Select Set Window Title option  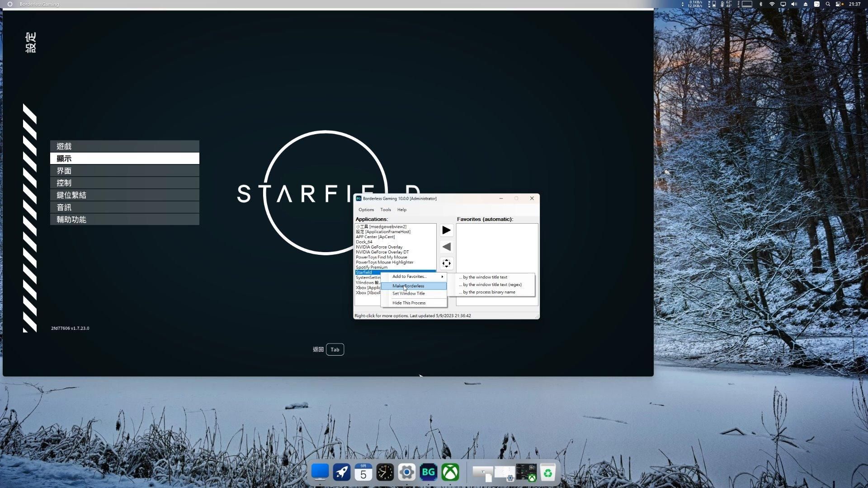point(408,294)
